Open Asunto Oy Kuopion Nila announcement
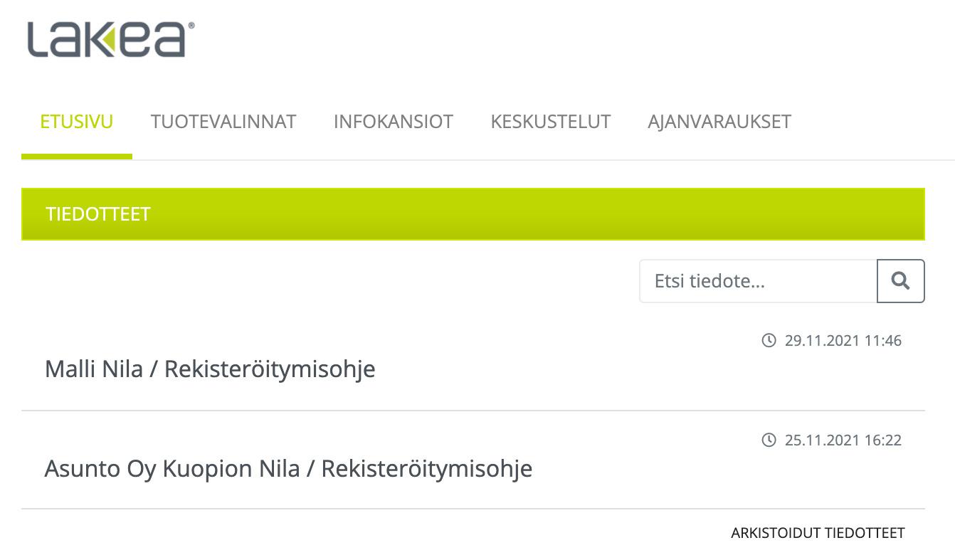The width and height of the screenshot is (955, 560). (288, 469)
